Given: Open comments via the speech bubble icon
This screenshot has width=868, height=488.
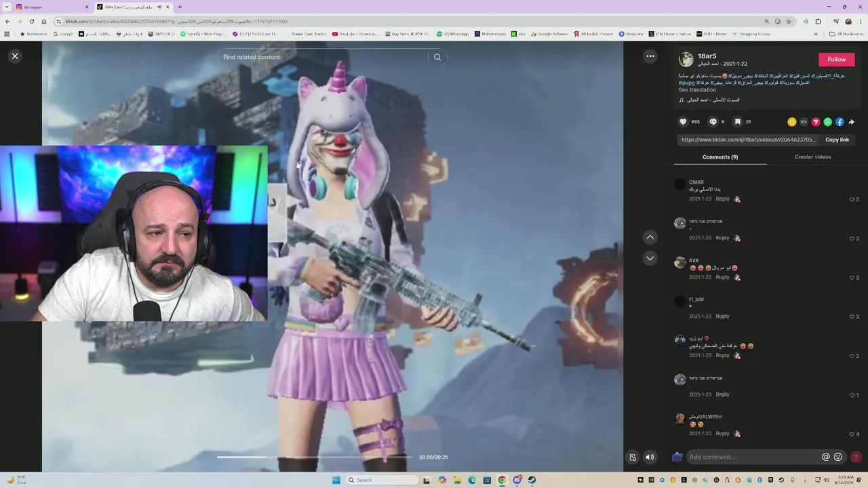Looking at the screenshot, I should [x=713, y=122].
